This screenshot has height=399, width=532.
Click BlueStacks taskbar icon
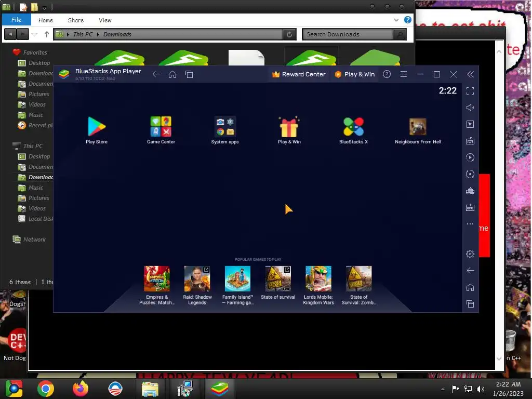[x=220, y=389]
